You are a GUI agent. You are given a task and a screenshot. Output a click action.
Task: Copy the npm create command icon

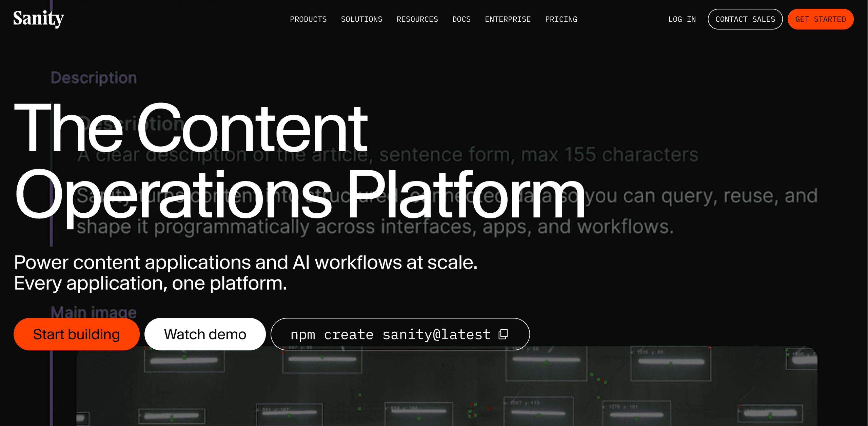tap(503, 334)
